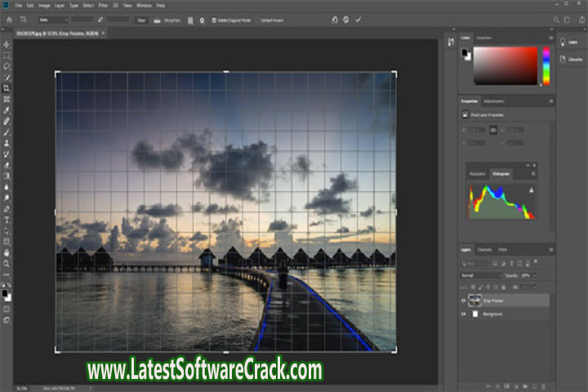
Task: Click the Straighten tool icon
Action: (157, 20)
